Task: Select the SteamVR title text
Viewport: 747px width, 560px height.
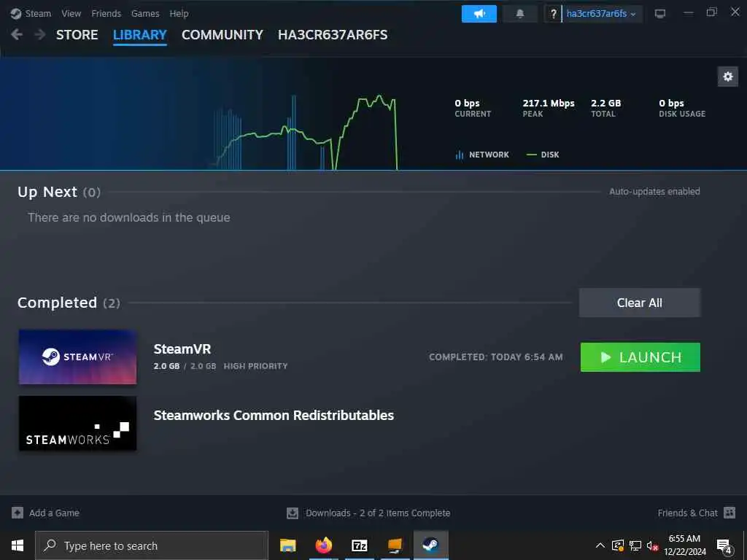Action: pos(182,349)
